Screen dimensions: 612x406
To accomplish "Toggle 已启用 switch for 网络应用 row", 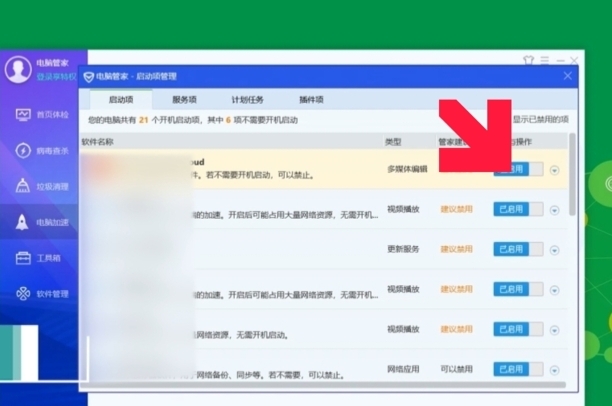I will pos(518,369).
